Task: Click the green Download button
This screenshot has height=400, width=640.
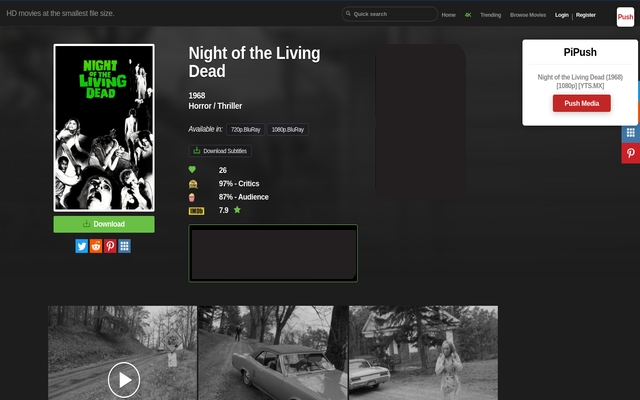Action: click(x=104, y=224)
